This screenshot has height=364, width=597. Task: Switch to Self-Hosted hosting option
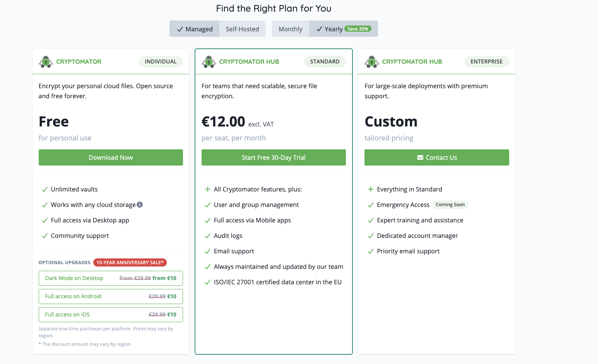coord(242,29)
